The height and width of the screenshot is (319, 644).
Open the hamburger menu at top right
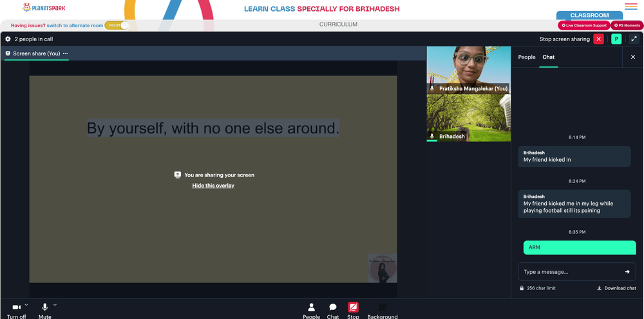pos(631,6)
